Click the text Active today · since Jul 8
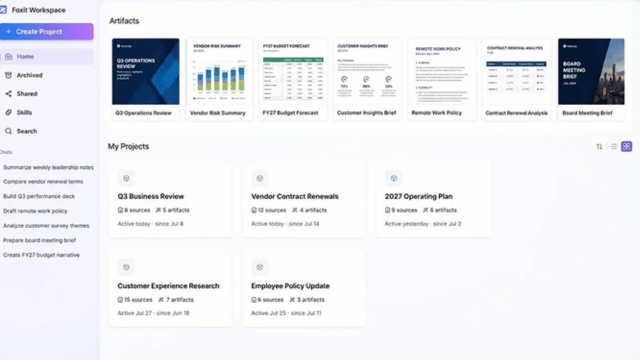The image size is (640, 360). coord(150,224)
